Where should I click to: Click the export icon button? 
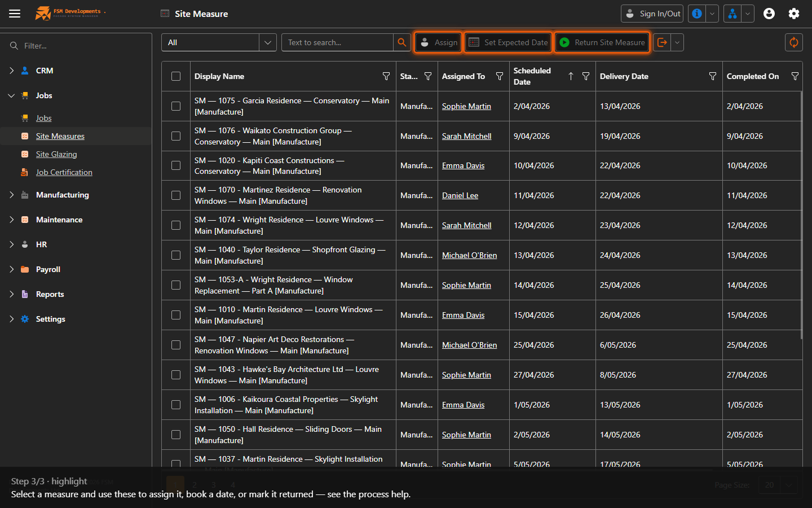point(663,42)
